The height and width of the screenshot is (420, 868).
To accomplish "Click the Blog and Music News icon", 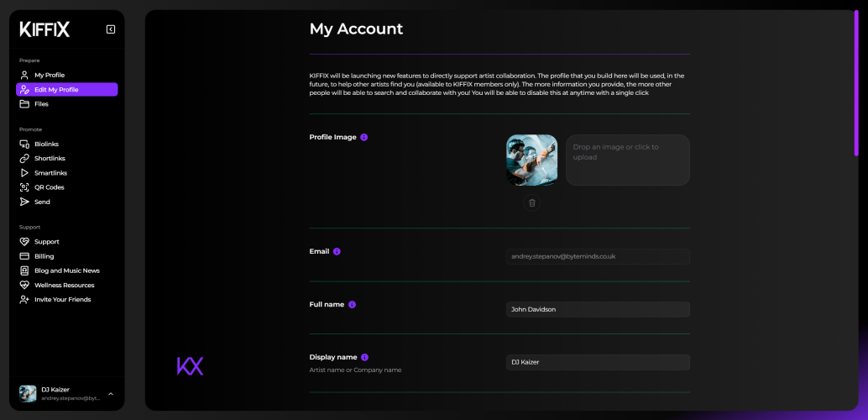I will (24, 270).
